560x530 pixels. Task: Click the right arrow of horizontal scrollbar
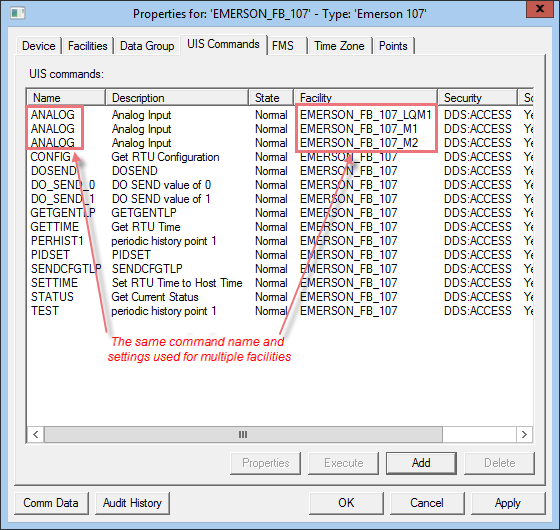point(524,434)
